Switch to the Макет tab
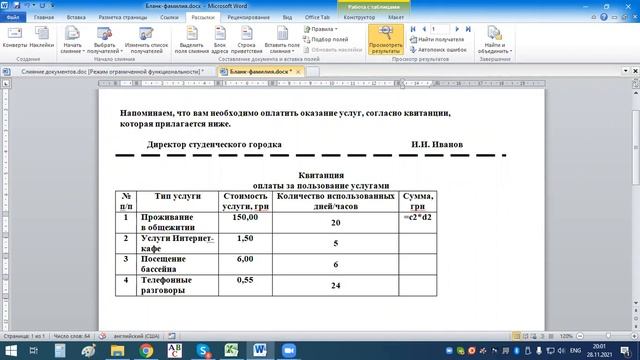640x360 pixels. (x=396, y=18)
